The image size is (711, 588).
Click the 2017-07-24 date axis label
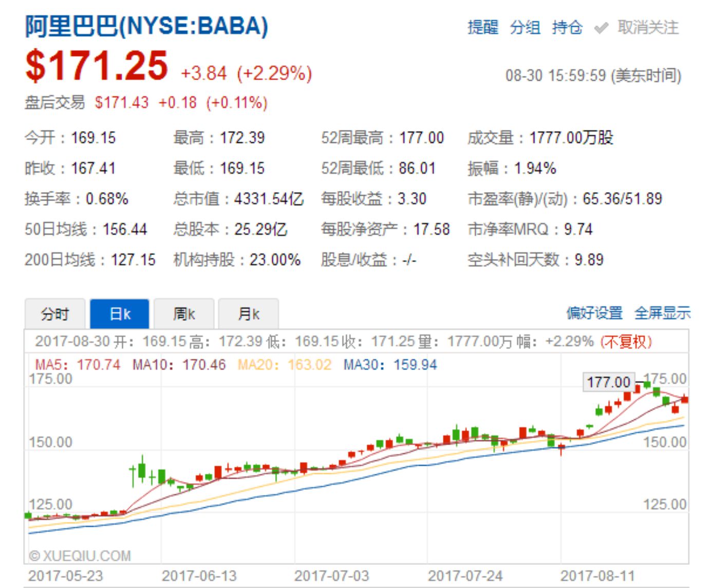(x=465, y=576)
